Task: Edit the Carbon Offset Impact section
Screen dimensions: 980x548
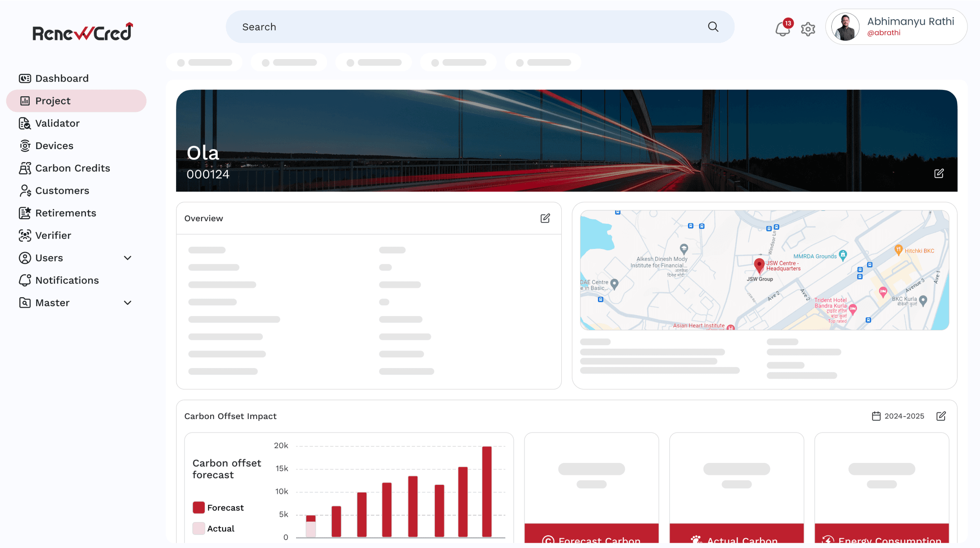Action: pyautogui.click(x=941, y=416)
